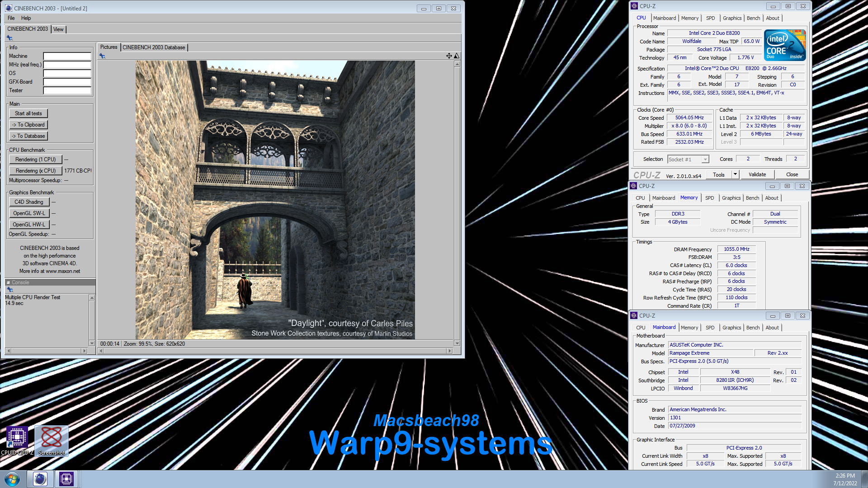This screenshot has height=488, width=868.
Task: Click the Core Speed value 5064.05 MHz
Action: [x=689, y=117]
